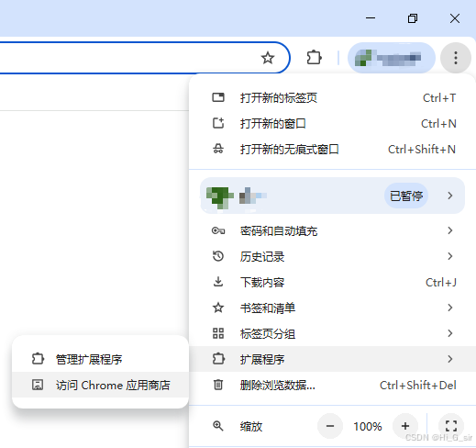Screen dimensions: 476x448
Task: Click the 书签和清单 label
Action: (x=268, y=308)
